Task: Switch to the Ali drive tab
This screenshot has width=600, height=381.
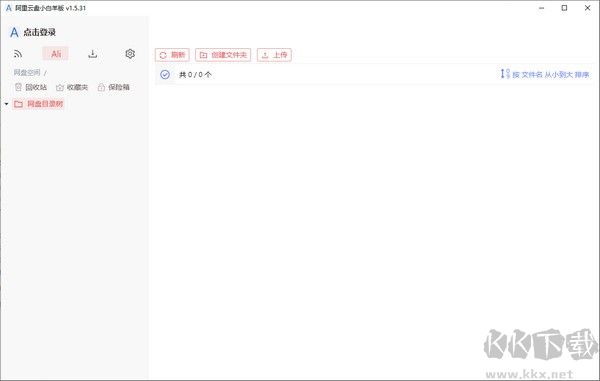Action: click(x=56, y=54)
